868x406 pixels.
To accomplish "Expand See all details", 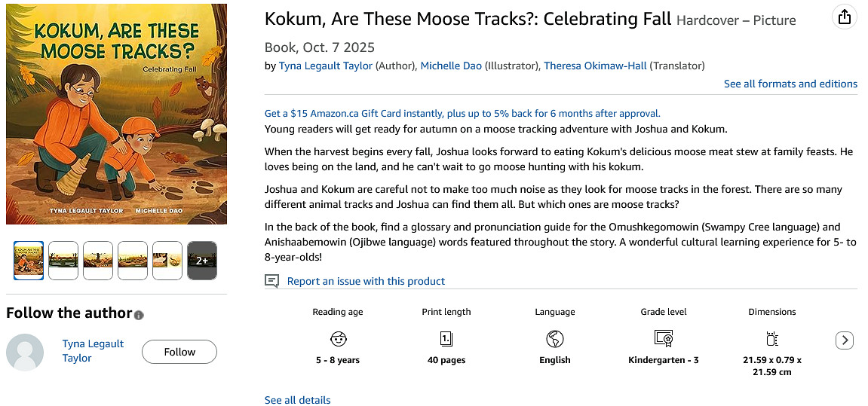I will click(297, 400).
